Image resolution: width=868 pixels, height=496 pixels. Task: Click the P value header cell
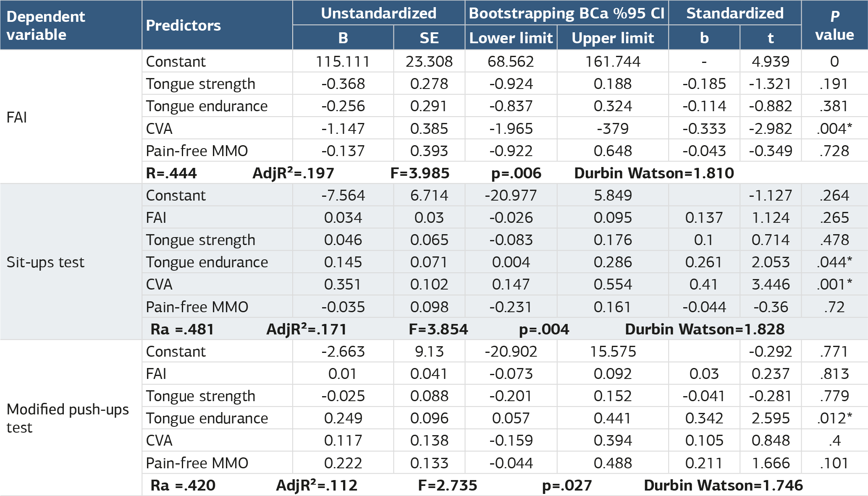click(x=834, y=25)
